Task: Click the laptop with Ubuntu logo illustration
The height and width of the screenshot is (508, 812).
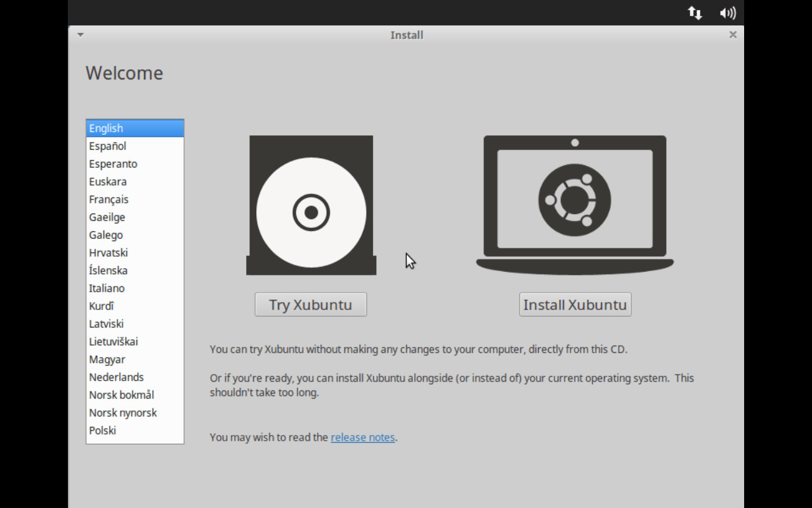Action: point(575,205)
